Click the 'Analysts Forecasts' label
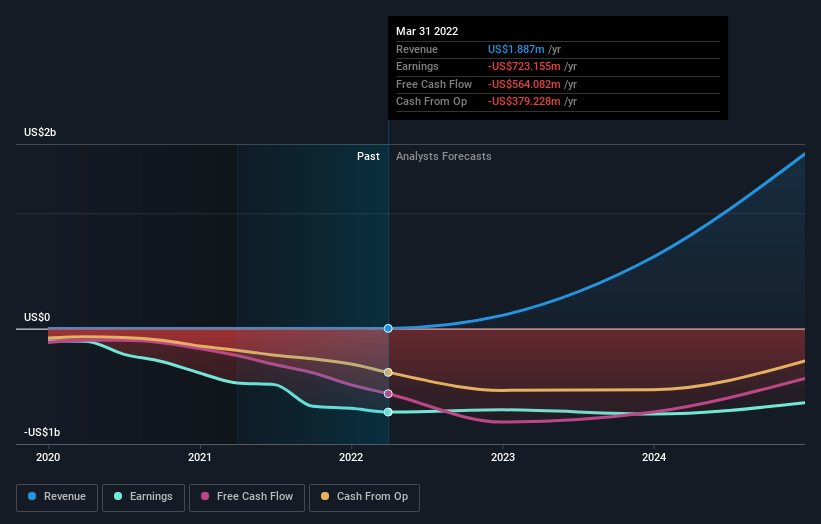821x524 pixels. 443,156
